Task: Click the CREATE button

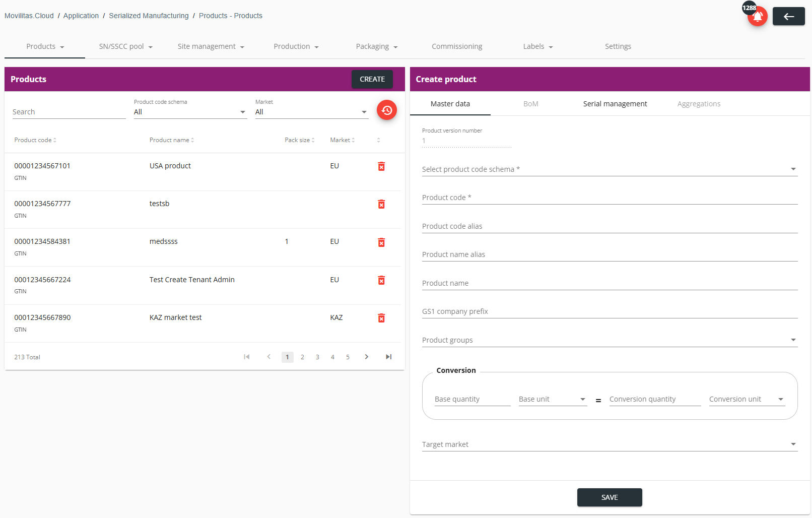Action: coord(372,79)
